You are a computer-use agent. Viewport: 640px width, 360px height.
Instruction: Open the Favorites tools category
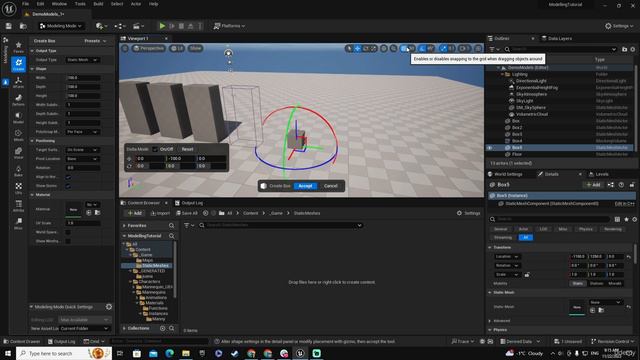[18, 47]
